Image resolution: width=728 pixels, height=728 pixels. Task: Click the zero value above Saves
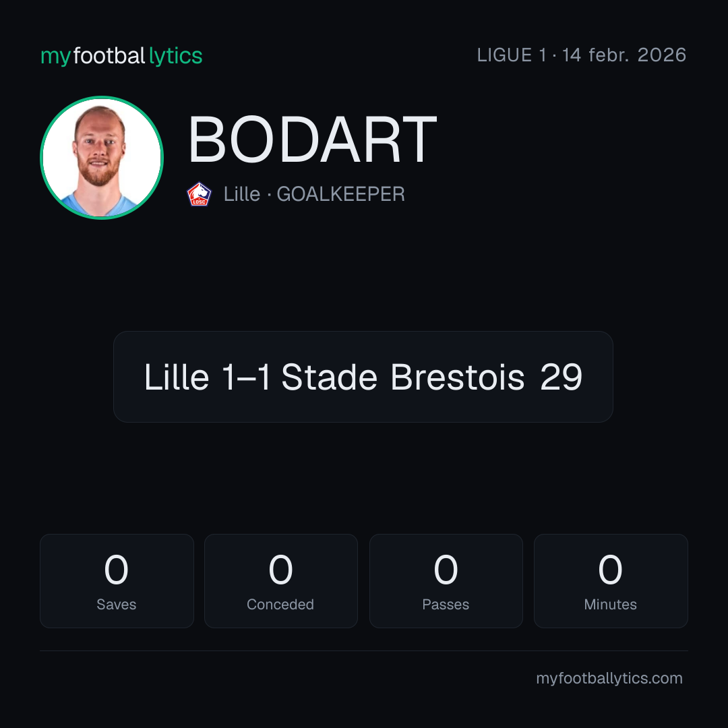coord(116,570)
